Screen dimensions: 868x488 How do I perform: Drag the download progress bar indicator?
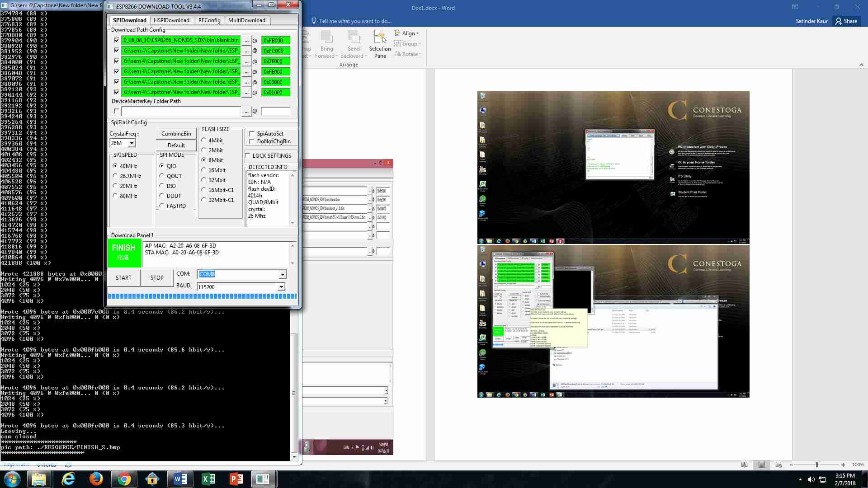(x=202, y=296)
